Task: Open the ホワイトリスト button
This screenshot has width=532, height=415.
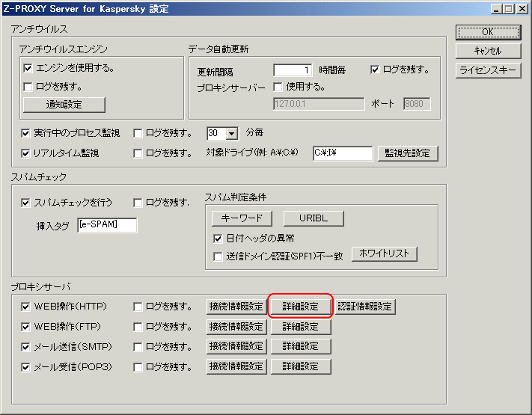Action: 385,253
